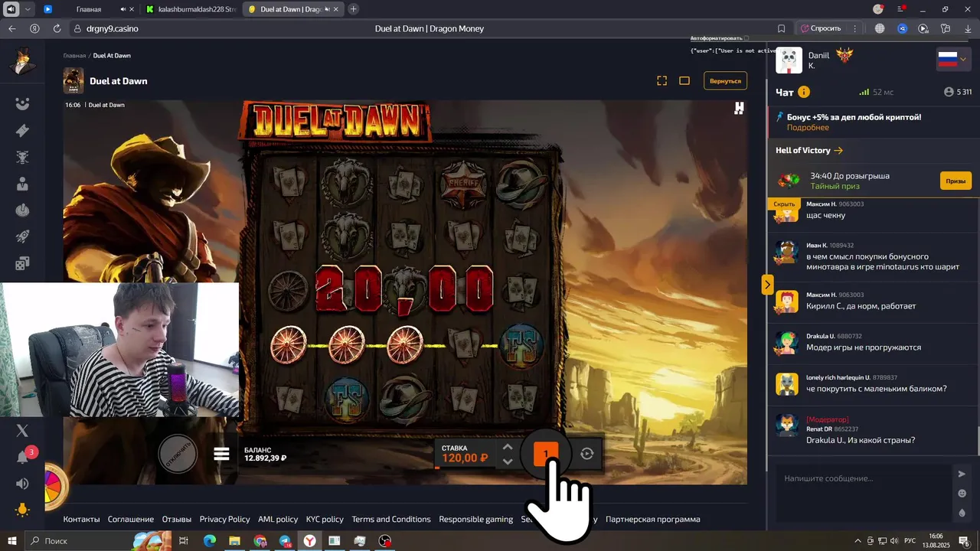The width and height of the screenshot is (980, 551).
Task: Enter fullscreen mode for Duel at Dawn
Action: pos(662,80)
